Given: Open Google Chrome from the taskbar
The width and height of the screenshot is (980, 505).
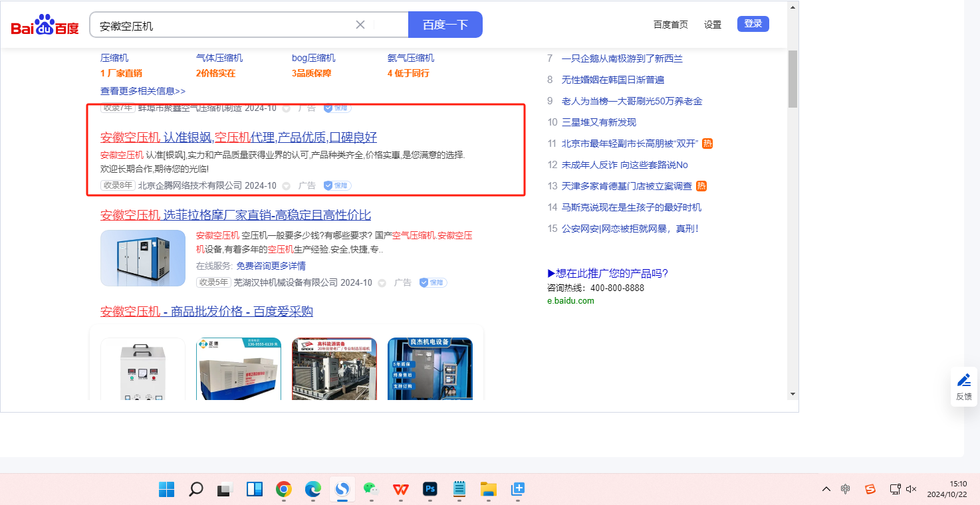Looking at the screenshot, I should point(284,490).
